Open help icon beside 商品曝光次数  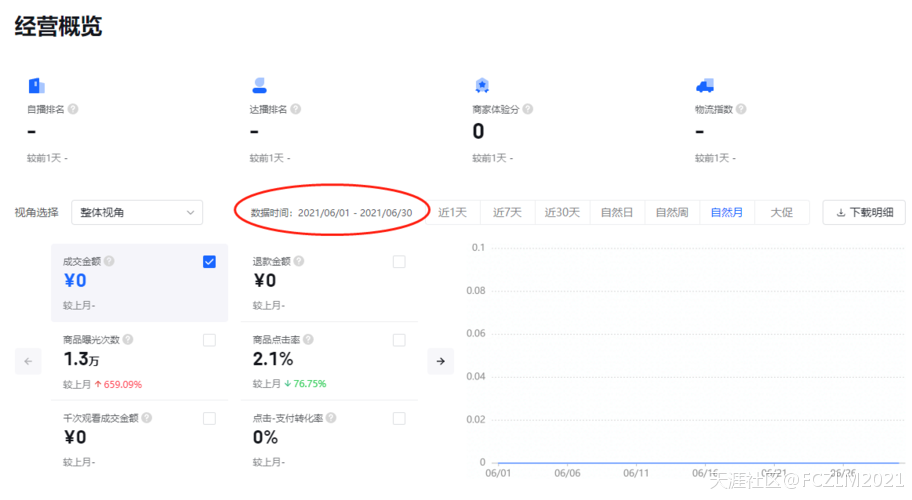128,340
